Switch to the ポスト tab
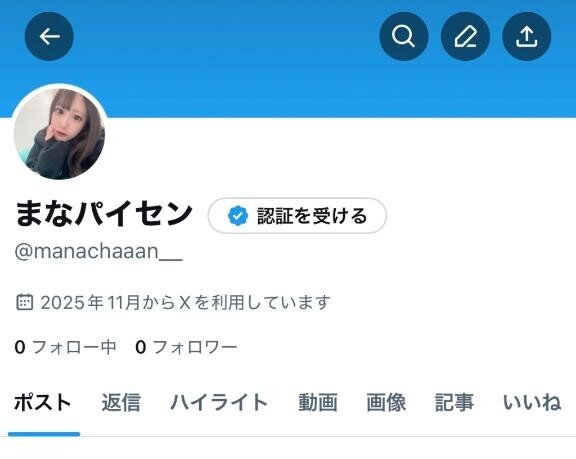Viewport: 576px width, 459px height. (x=43, y=402)
